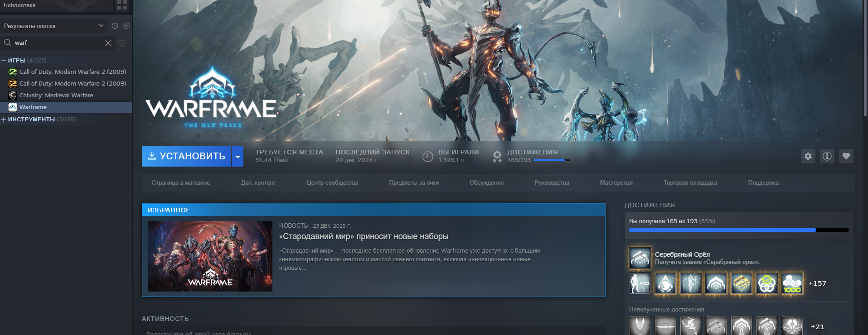Image resolution: width=868 pixels, height=335 pixels.
Task: Open the Торговая площадка tab
Action: [x=690, y=183]
